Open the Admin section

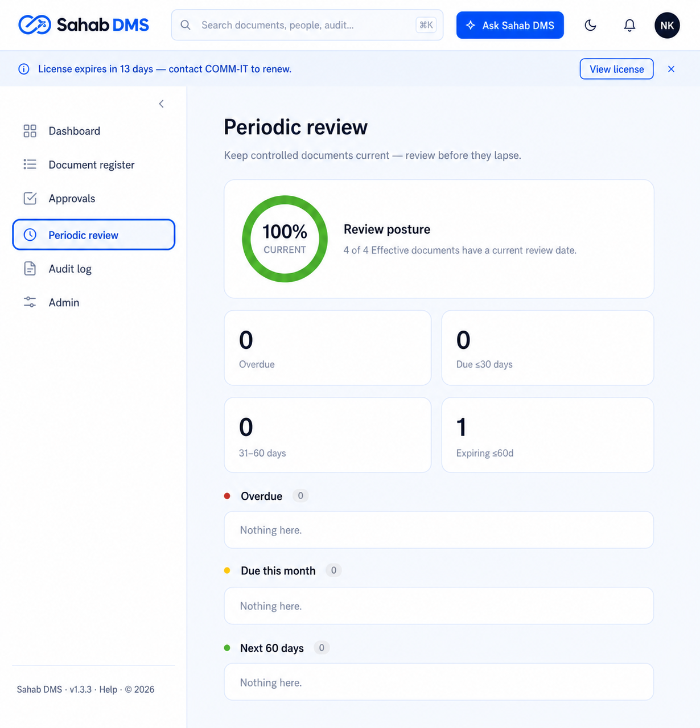[93, 302]
